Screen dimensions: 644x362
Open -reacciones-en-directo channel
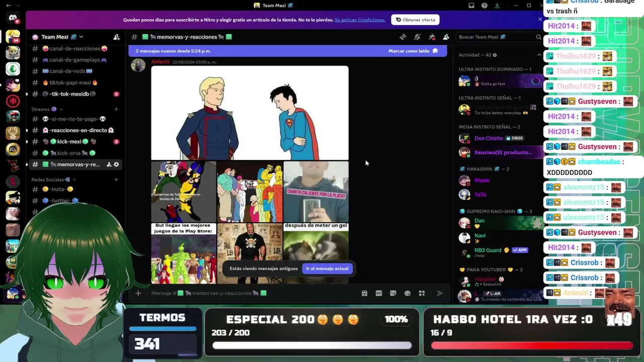coord(74,130)
